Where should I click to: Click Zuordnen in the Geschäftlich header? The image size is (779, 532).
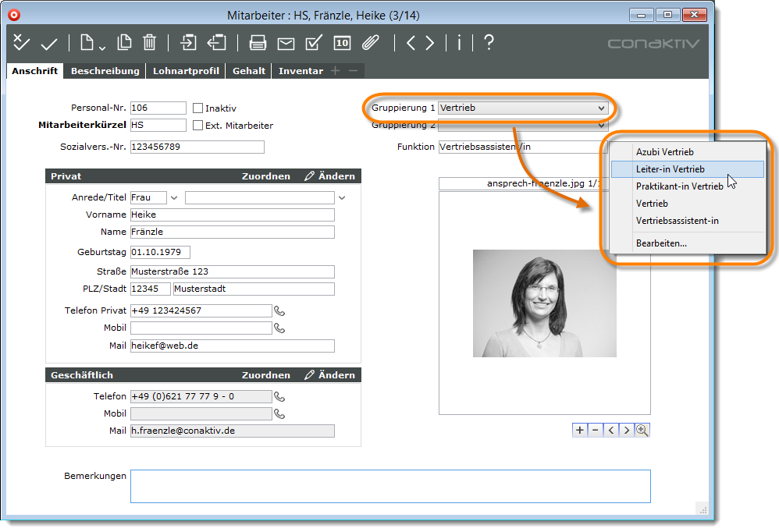tap(265, 375)
